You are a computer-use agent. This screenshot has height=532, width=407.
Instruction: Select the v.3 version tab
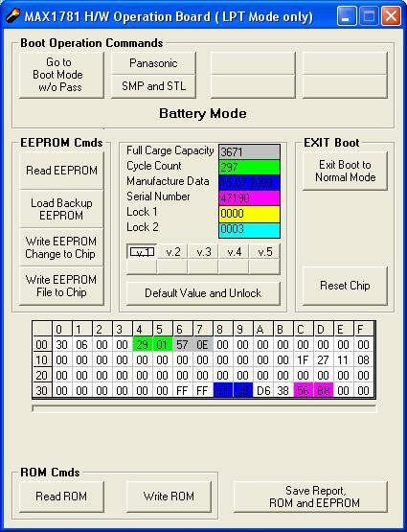point(203,252)
